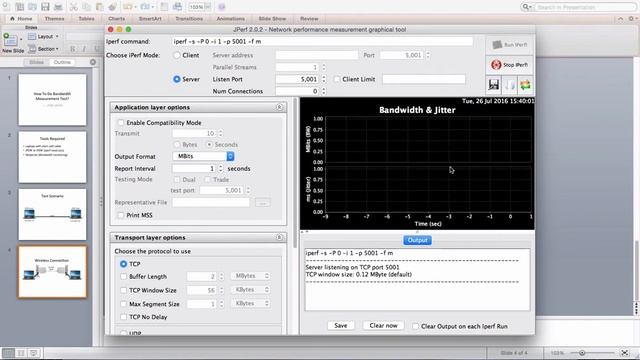Open the Tables tab in PowerPoint
This screenshot has width=640, height=360.
(x=86, y=19)
